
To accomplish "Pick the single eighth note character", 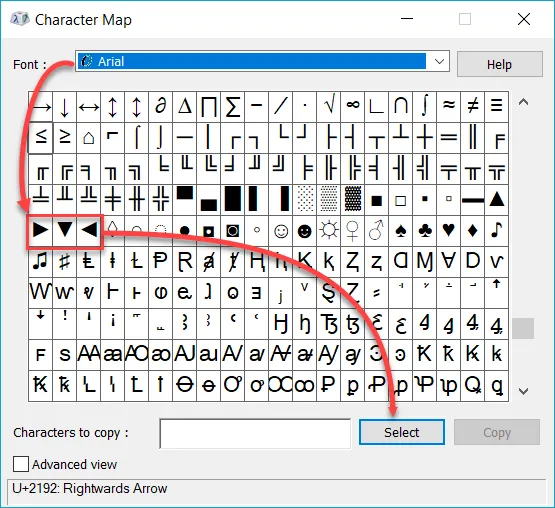I will click(497, 231).
